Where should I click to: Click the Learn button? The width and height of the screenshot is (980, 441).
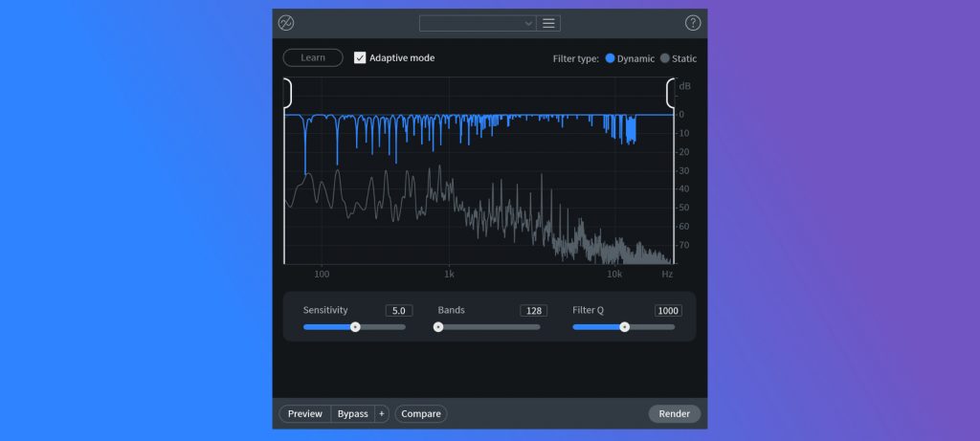point(313,57)
